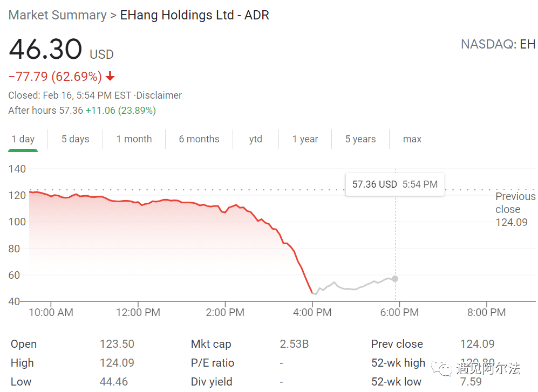538x392 pixels.
Task: Select the ytd range tab
Action: pos(256,139)
